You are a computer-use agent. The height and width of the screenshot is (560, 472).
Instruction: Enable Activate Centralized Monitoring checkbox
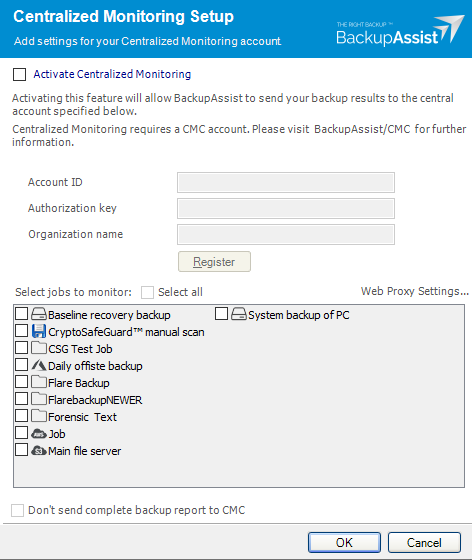click(19, 74)
